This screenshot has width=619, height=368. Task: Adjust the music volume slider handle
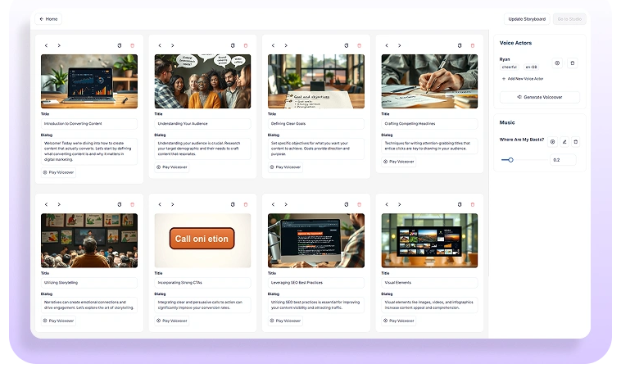(510, 160)
